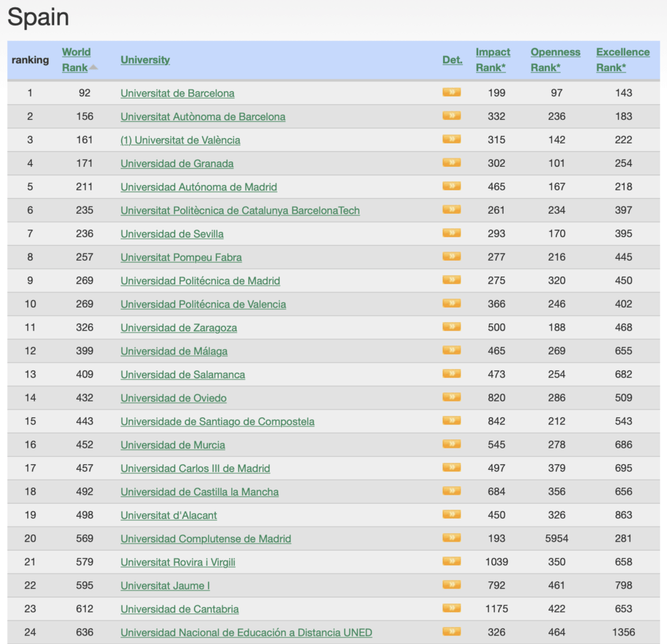This screenshot has width=667, height=644.
Task: Open Universitat Jaume I link
Action: [165, 585]
